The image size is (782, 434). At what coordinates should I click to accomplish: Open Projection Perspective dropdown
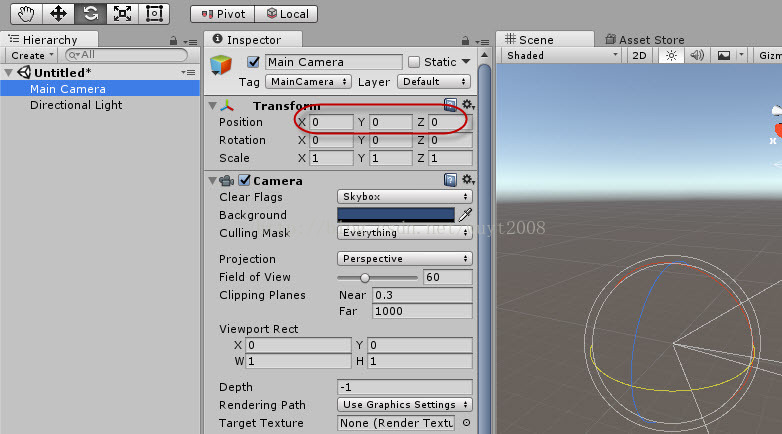point(404,258)
